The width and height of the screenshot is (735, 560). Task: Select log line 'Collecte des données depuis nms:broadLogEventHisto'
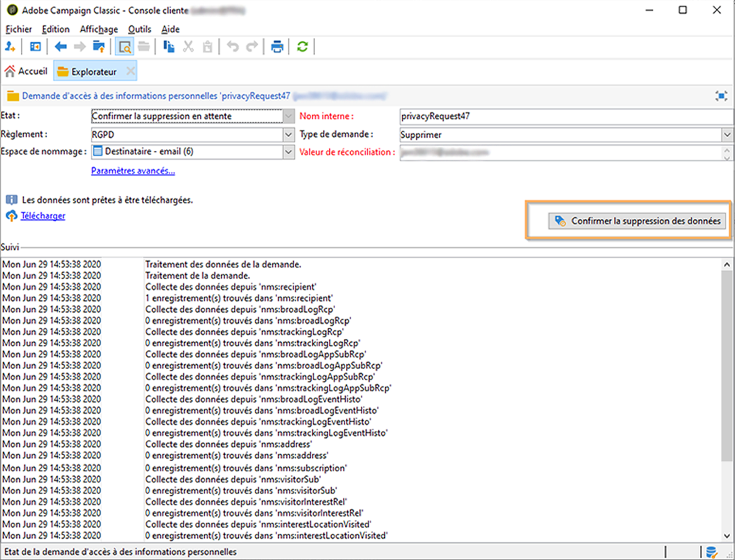254,399
